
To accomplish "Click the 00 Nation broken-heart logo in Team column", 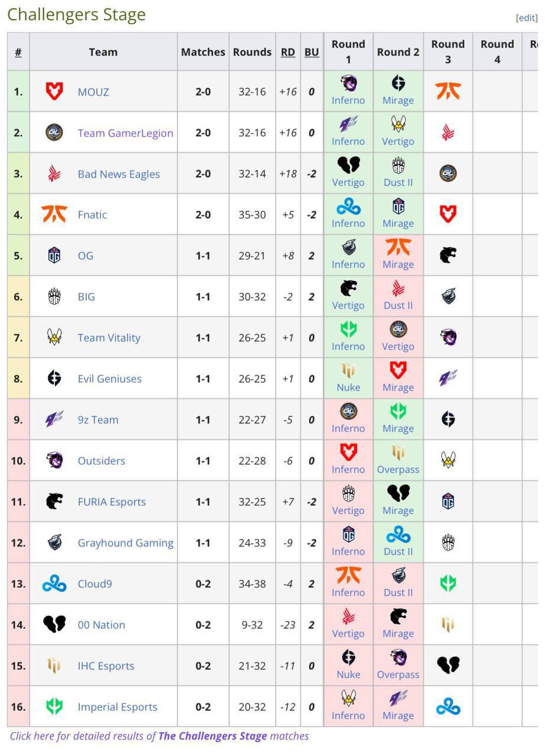I will 54,624.
